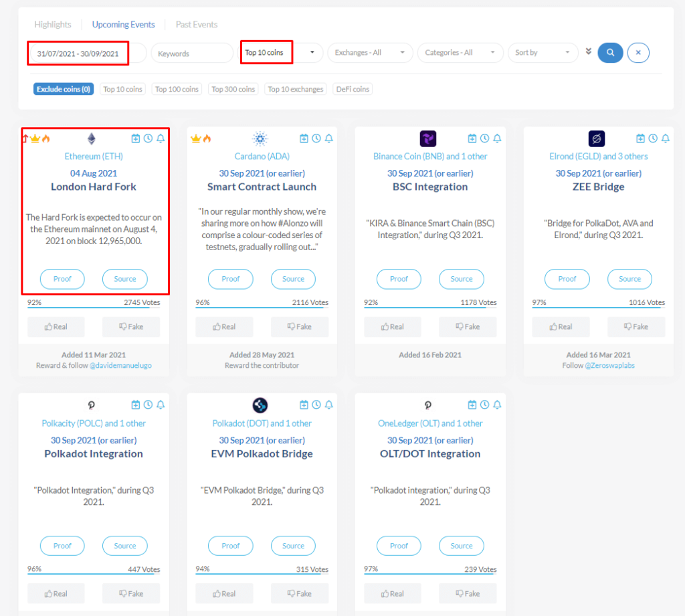Click the Ethereum coin logo

[x=91, y=138]
